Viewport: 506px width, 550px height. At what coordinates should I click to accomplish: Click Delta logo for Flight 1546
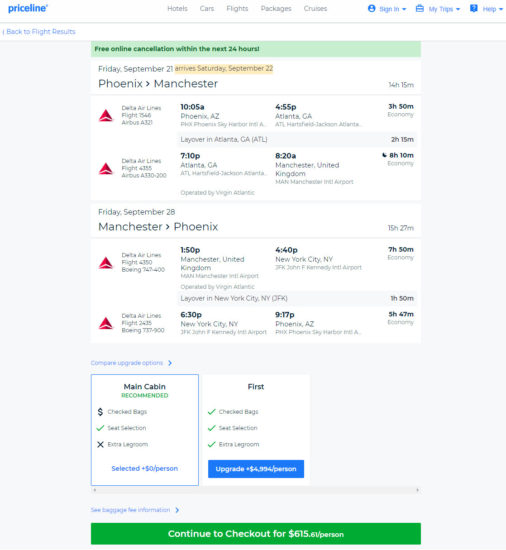(x=106, y=115)
